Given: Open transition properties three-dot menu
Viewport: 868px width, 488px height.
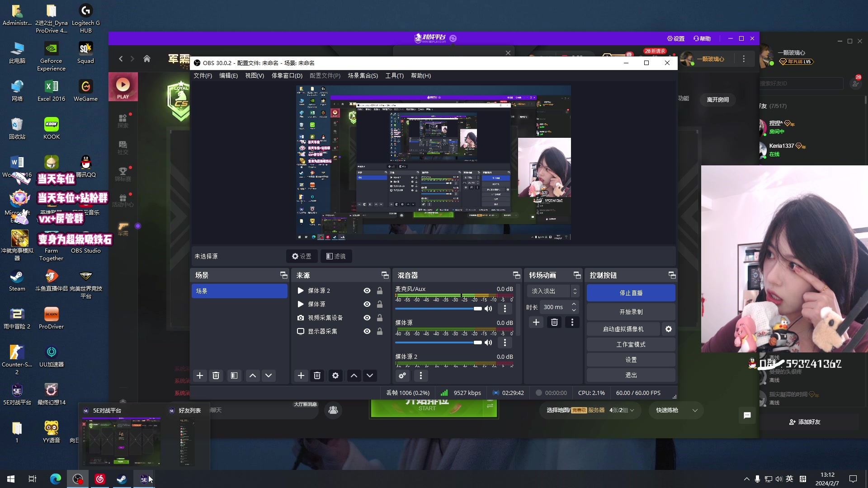Looking at the screenshot, I should pyautogui.click(x=572, y=322).
